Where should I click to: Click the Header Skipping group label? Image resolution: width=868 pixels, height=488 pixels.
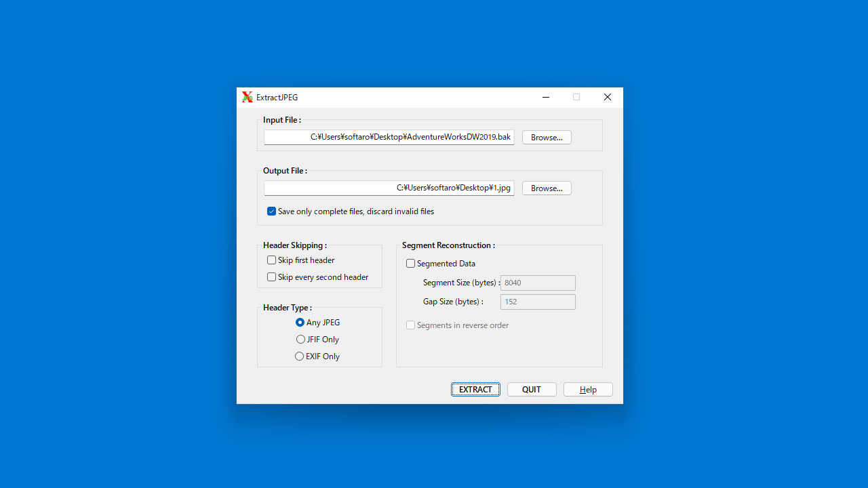pyautogui.click(x=295, y=245)
